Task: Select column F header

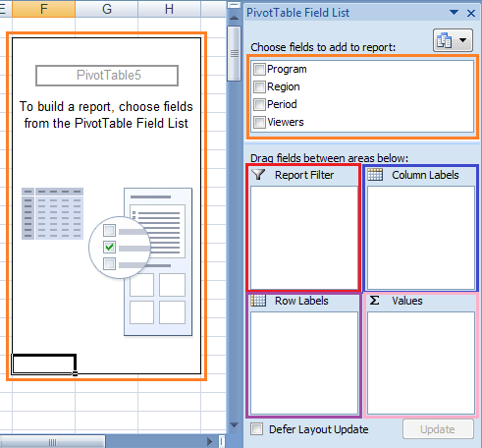Action: point(43,9)
